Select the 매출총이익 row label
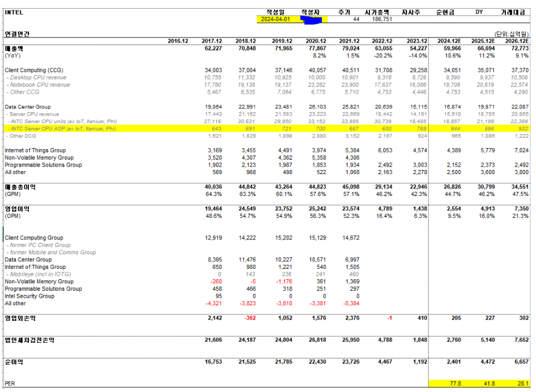Screen dimensions: 536x392 (x=20, y=187)
